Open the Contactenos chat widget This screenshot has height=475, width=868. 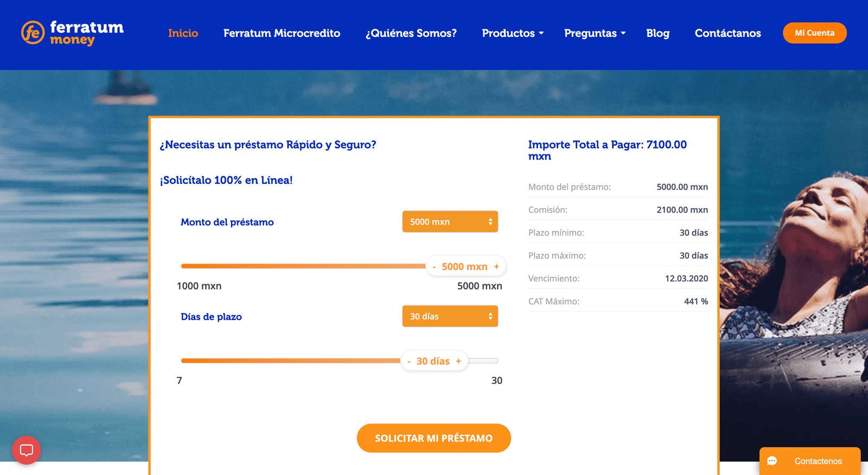coord(810,461)
